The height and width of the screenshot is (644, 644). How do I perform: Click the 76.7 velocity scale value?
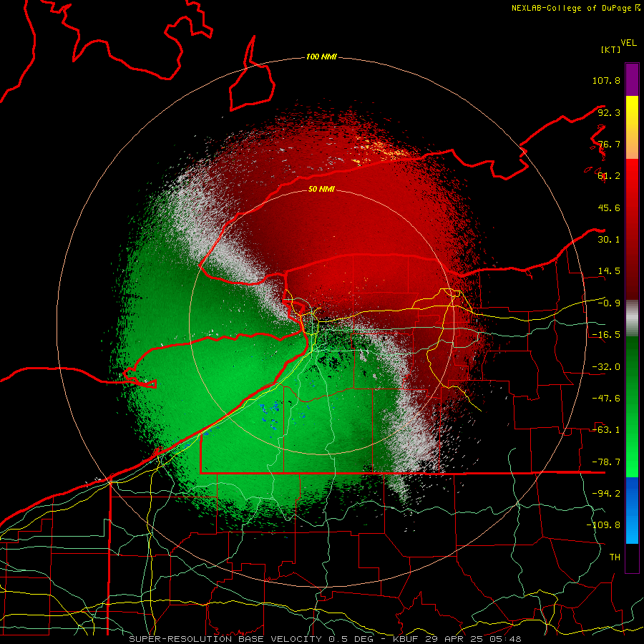pos(609,144)
